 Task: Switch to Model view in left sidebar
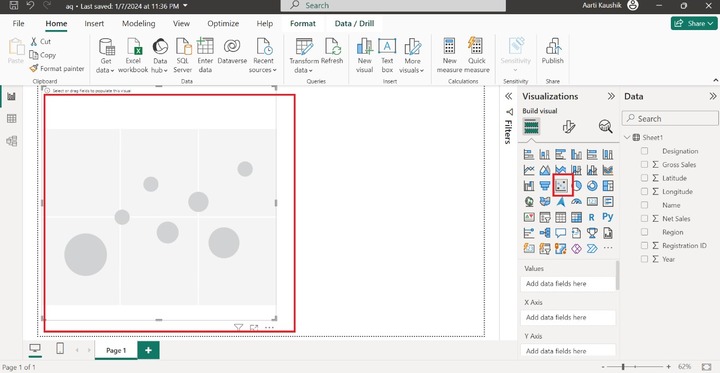pyautogui.click(x=11, y=141)
